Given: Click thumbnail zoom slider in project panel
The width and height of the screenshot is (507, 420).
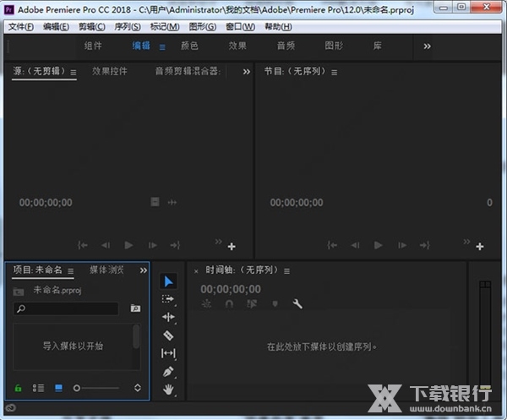Looking at the screenshot, I should tap(96, 388).
